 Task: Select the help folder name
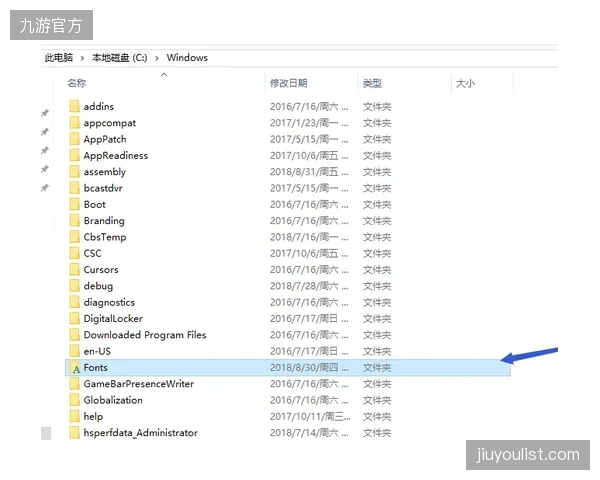(93, 417)
